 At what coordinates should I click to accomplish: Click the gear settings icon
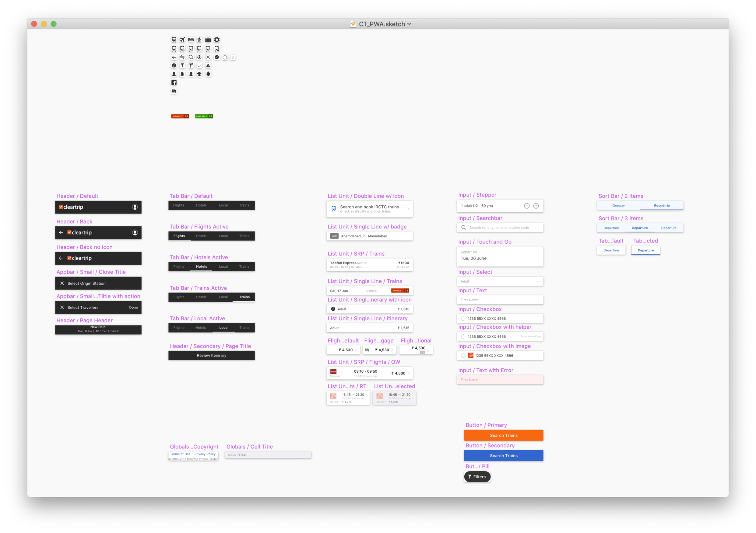(217, 40)
